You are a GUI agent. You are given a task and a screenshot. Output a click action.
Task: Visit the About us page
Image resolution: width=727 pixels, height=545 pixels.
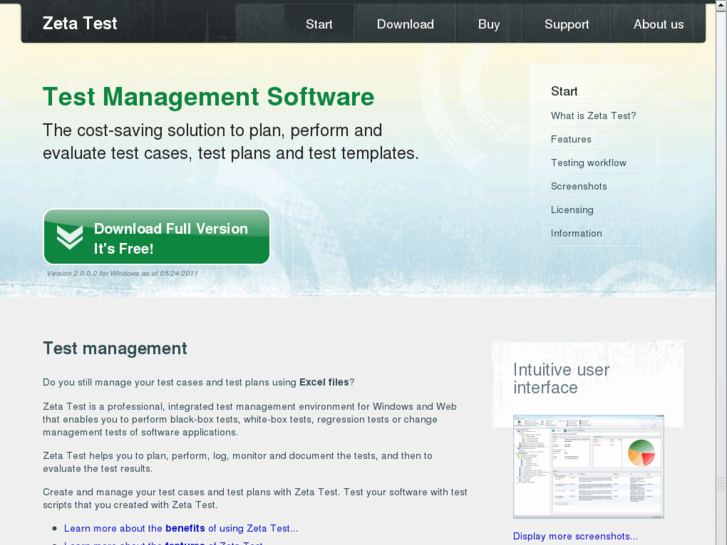tap(658, 24)
